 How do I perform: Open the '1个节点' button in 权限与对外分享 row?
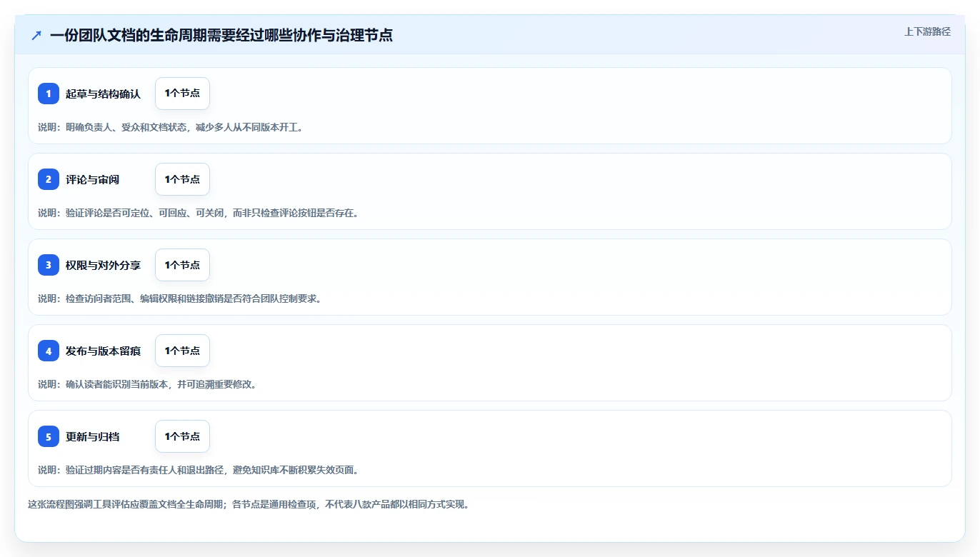click(182, 265)
